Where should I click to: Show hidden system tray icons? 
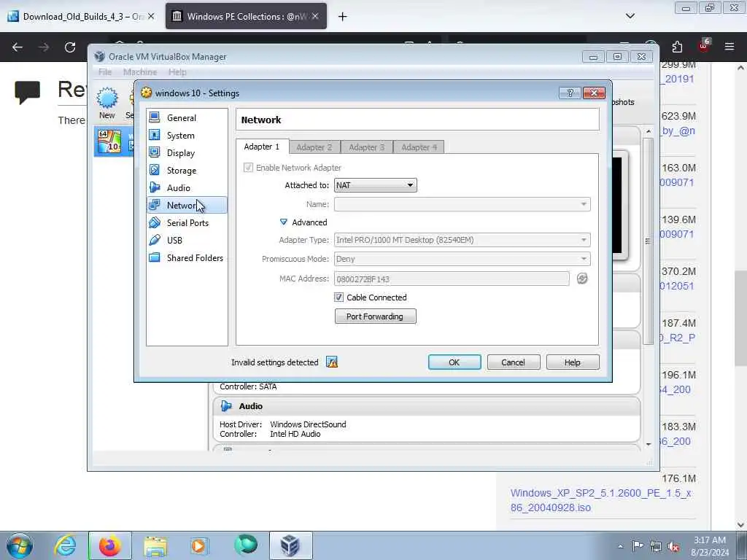[x=620, y=547]
